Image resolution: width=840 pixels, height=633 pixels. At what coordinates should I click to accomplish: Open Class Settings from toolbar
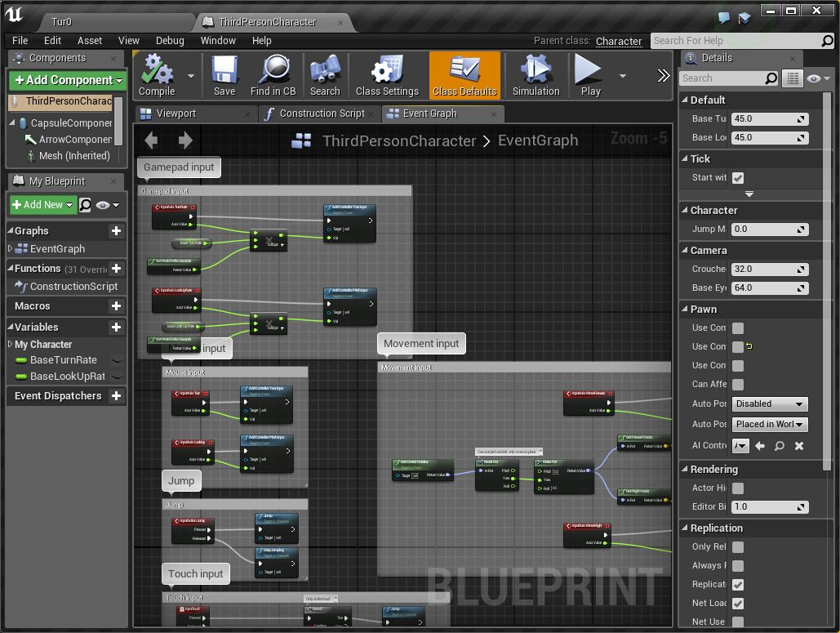click(387, 76)
